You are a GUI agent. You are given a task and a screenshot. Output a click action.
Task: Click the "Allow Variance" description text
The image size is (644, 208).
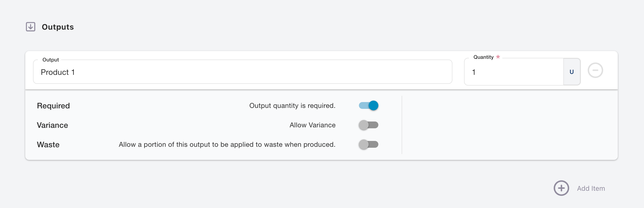(x=312, y=125)
